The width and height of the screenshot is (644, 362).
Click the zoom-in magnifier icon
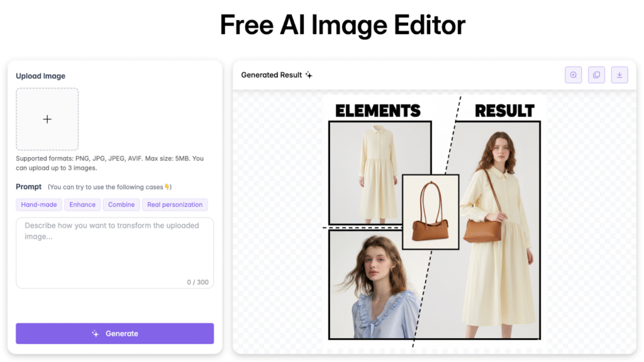[574, 75]
